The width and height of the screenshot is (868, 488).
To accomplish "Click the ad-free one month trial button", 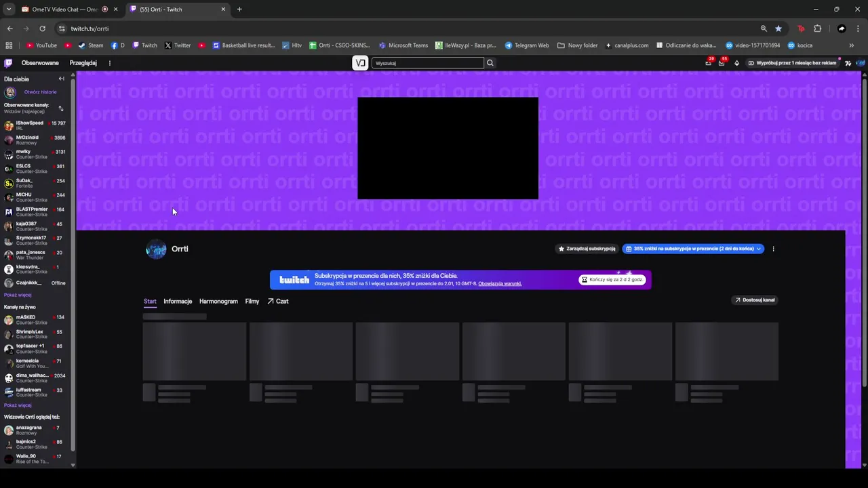I will 792,63.
